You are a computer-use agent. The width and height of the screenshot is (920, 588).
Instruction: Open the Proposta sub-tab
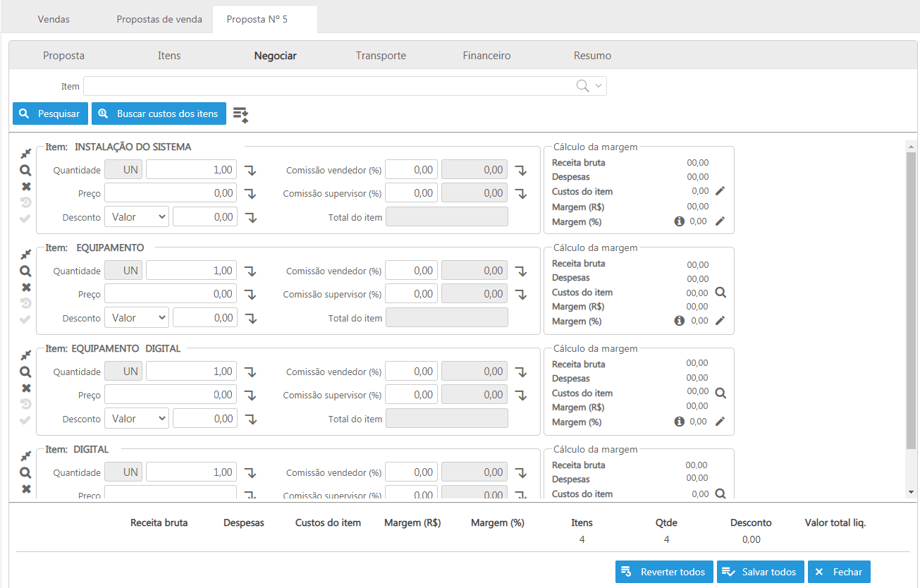tap(63, 56)
